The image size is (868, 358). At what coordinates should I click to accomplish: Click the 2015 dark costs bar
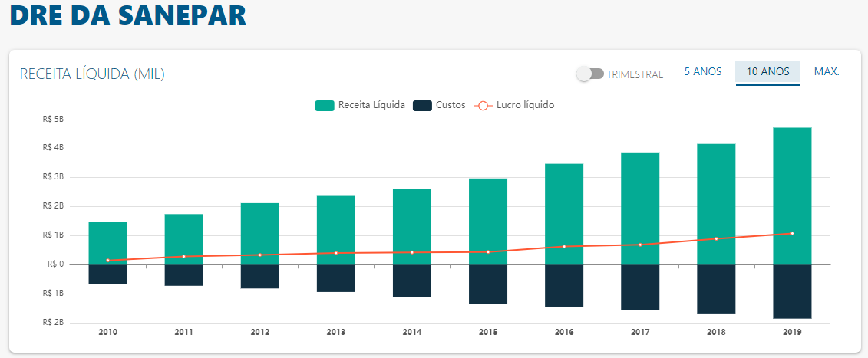pos(487,284)
